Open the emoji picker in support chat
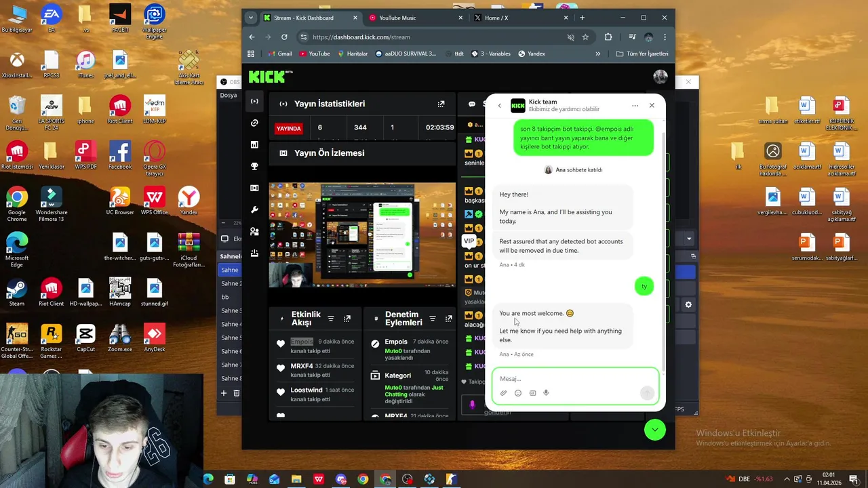The width and height of the screenshot is (868, 488). coord(518,393)
